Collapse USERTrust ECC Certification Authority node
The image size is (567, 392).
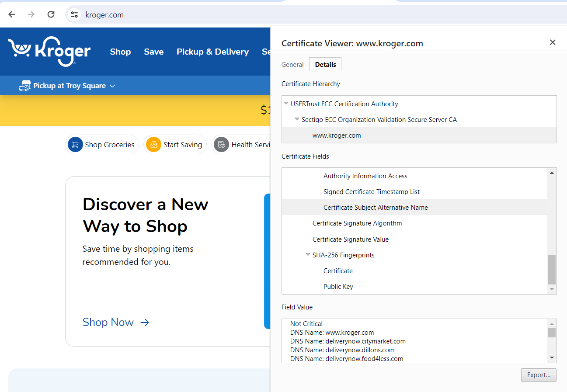tap(286, 104)
